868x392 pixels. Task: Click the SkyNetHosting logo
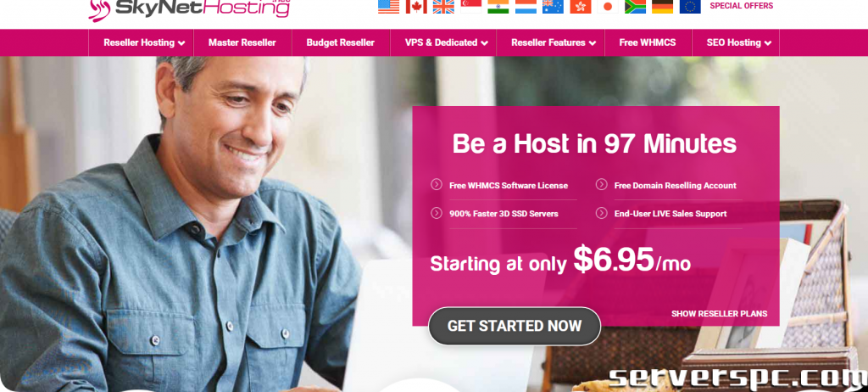tap(189, 8)
